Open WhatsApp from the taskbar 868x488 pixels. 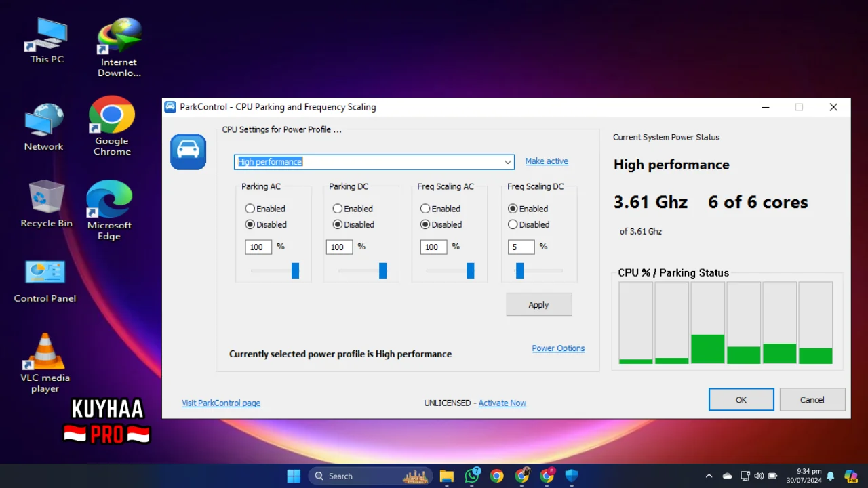[x=472, y=476]
